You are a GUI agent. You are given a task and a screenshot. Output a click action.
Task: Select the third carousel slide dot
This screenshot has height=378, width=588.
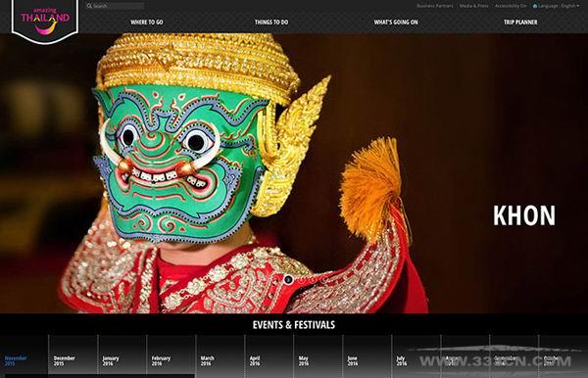[314, 279]
